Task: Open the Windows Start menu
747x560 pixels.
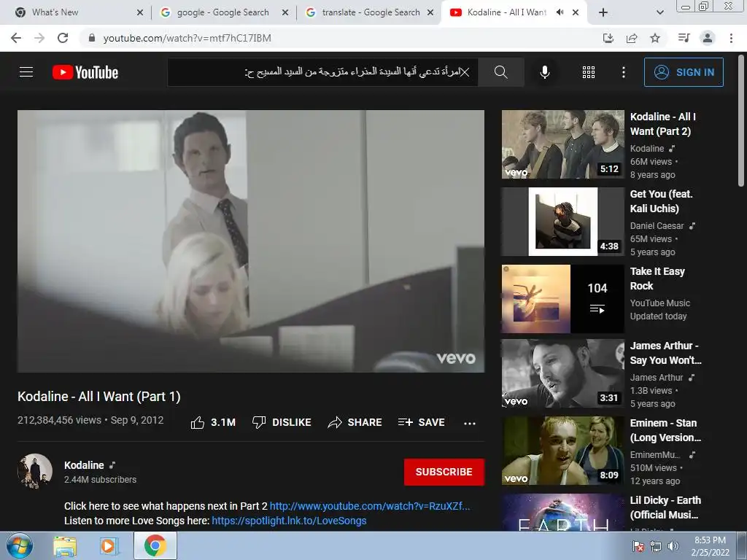Action: coord(19,546)
